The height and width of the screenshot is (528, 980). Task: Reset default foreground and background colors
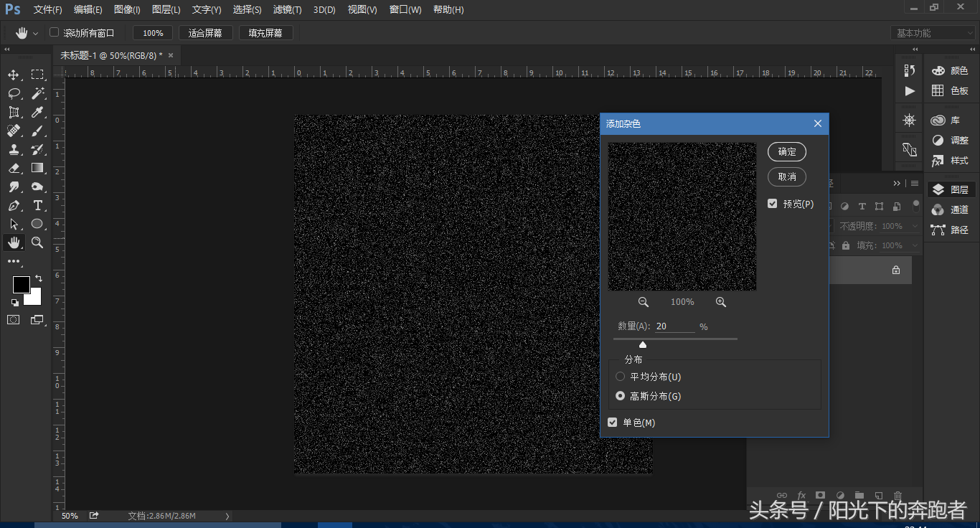coord(15,303)
